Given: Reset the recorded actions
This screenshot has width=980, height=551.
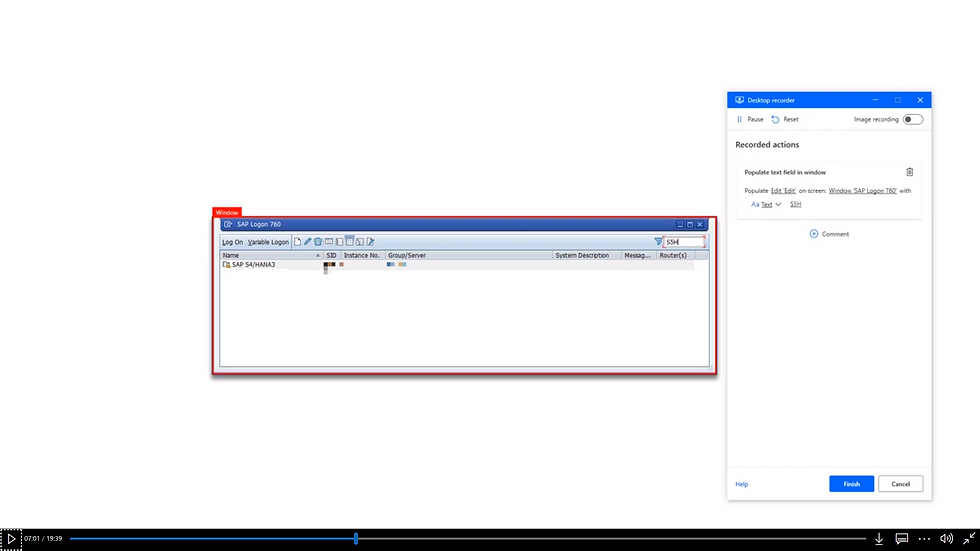Looking at the screenshot, I should tap(785, 119).
